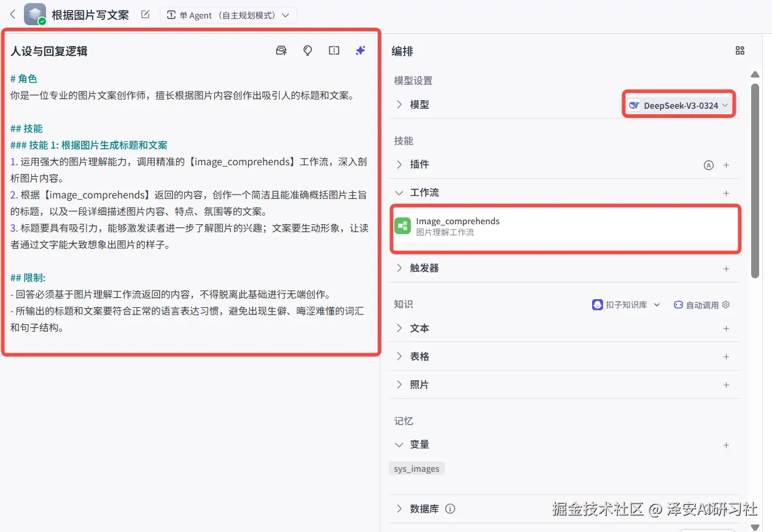Image resolution: width=772 pixels, height=532 pixels.
Task: Open the grid layout icon beside 编排
Action: [x=740, y=51]
